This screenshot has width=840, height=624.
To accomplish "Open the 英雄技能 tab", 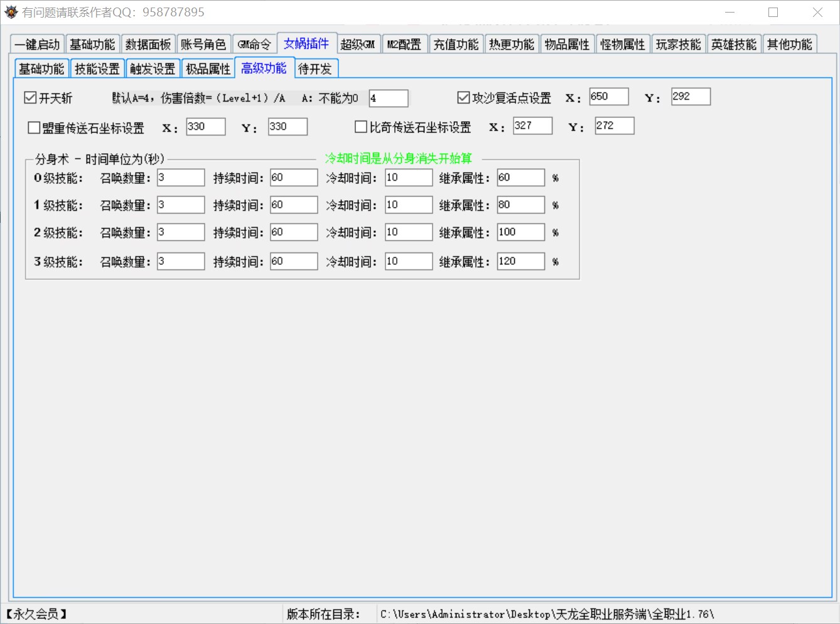I will click(734, 44).
